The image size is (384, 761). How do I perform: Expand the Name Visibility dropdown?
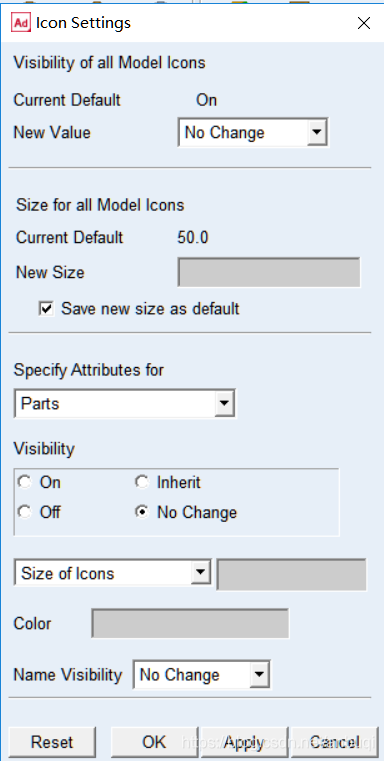tap(259, 674)
